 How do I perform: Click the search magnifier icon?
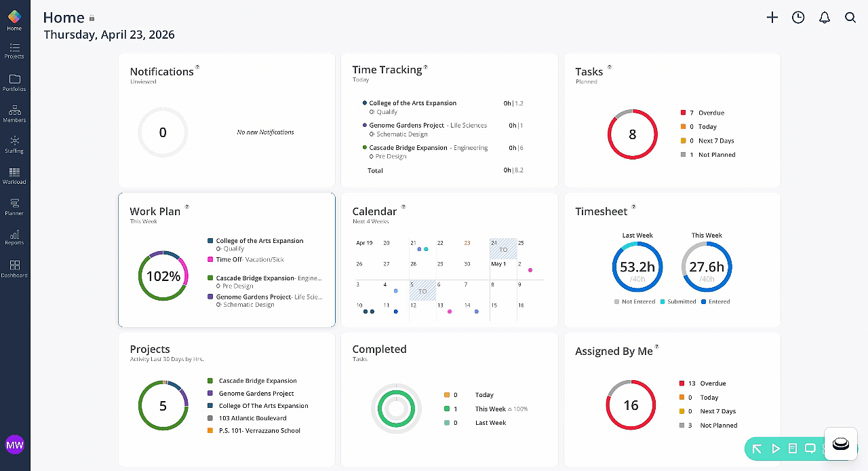coord(850,18)
